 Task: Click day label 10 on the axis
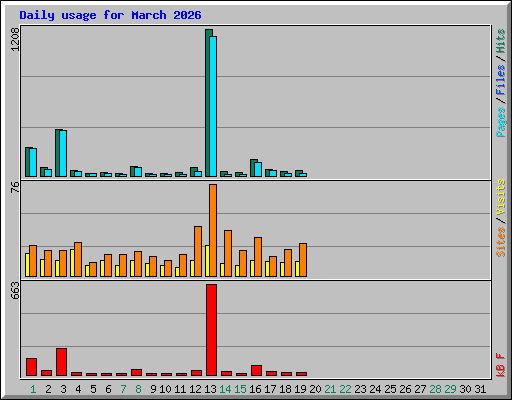pyautogui.click(x=165, y=389)
